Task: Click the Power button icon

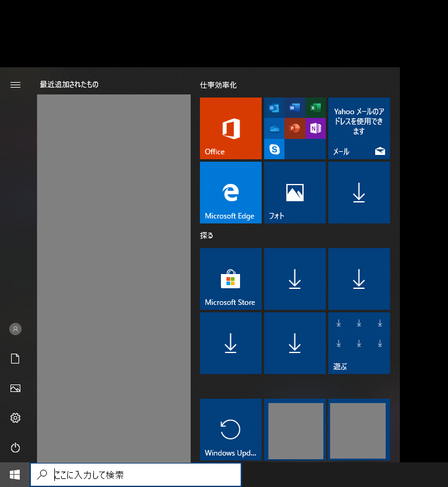Action: click(x=15, y=447)
